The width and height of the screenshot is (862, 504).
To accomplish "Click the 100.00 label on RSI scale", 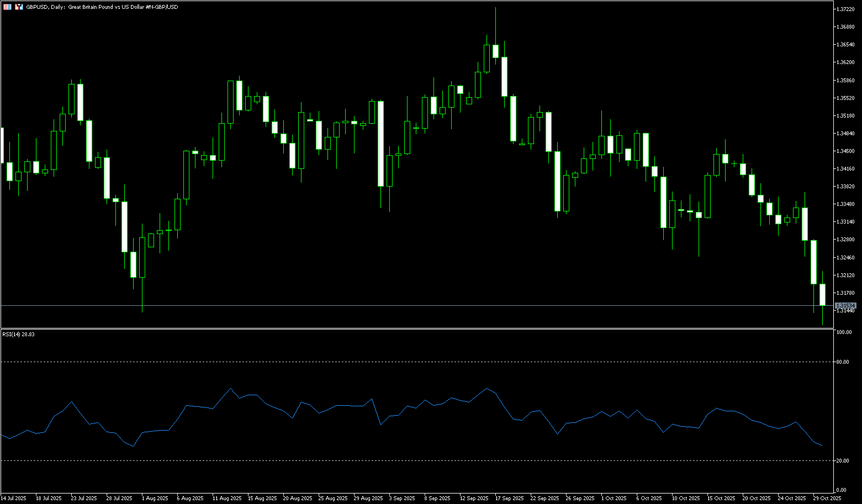I will point(844,332).
